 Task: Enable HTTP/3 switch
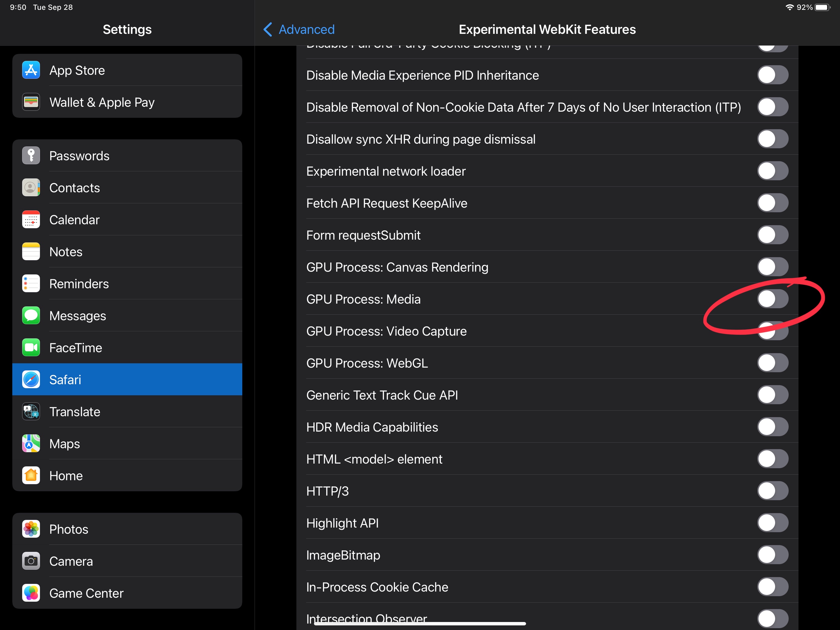[773, 491]
